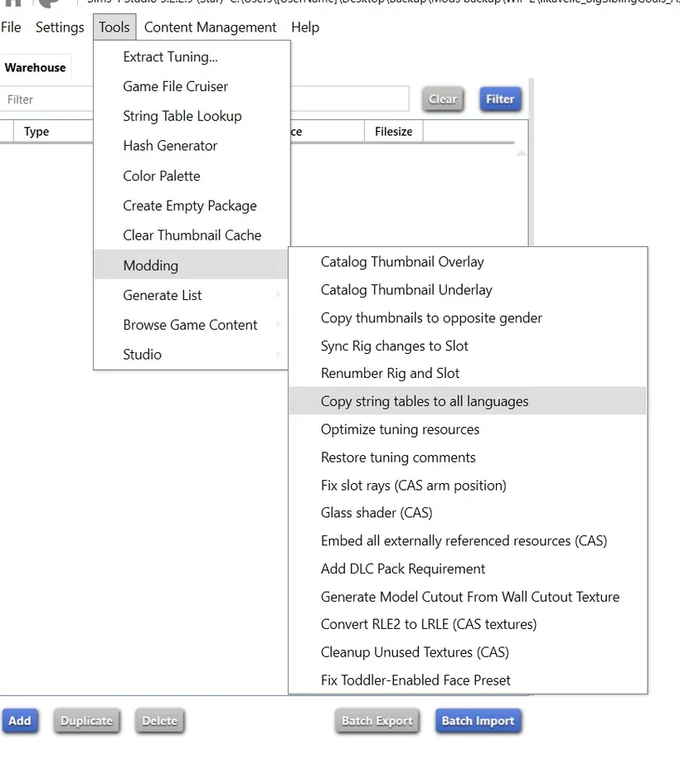Open the Help menu
Screen dimensions: 680x784
pyautogui.click(x=305, y=27)
